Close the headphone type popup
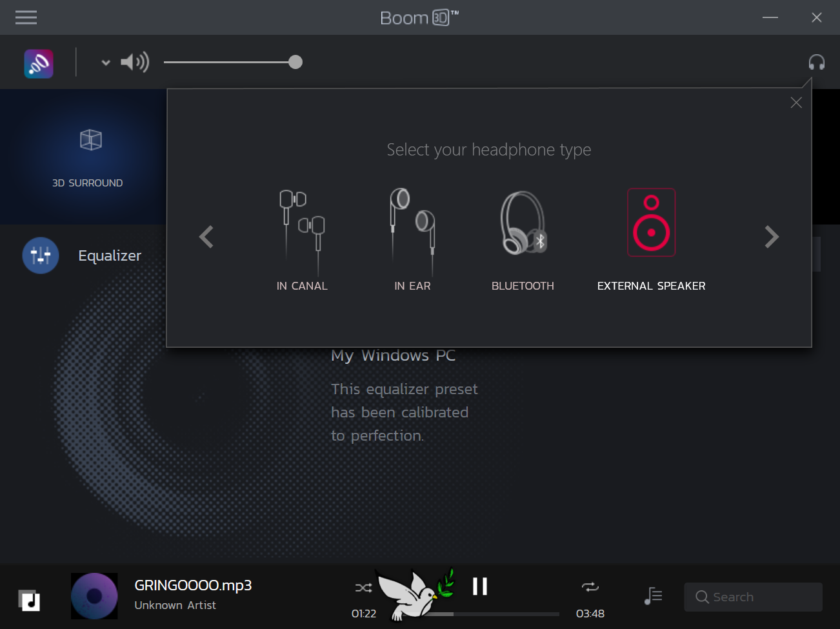Image resolution: width=840 pixels, height=629 pixels. (x=796, y=103)
